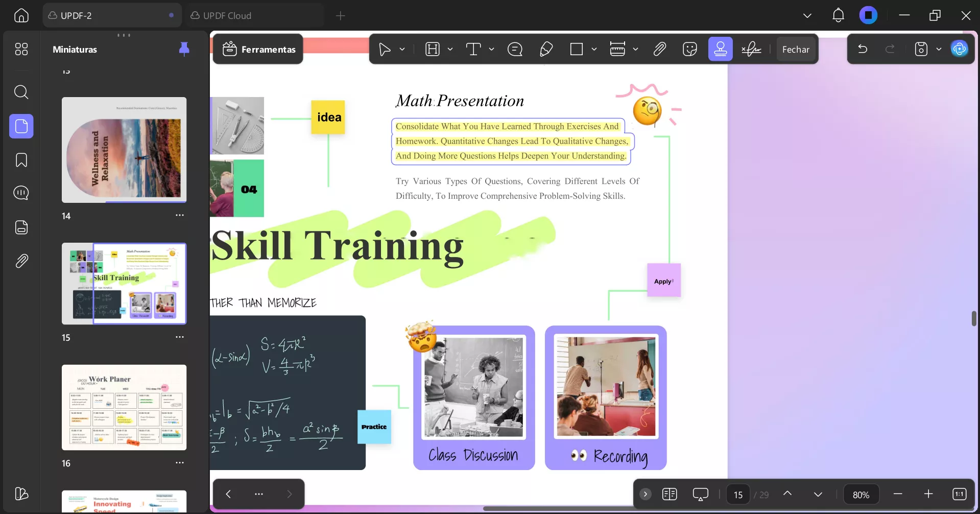980x514 pixels.
Task: Collapse the bottom page toolbar
Action: click(646, 494)
